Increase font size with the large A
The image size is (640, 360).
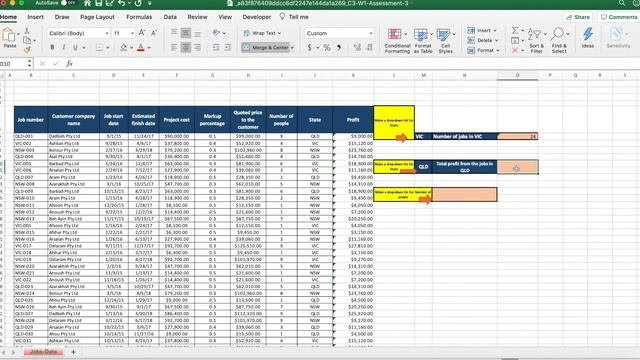coord(142,33)
